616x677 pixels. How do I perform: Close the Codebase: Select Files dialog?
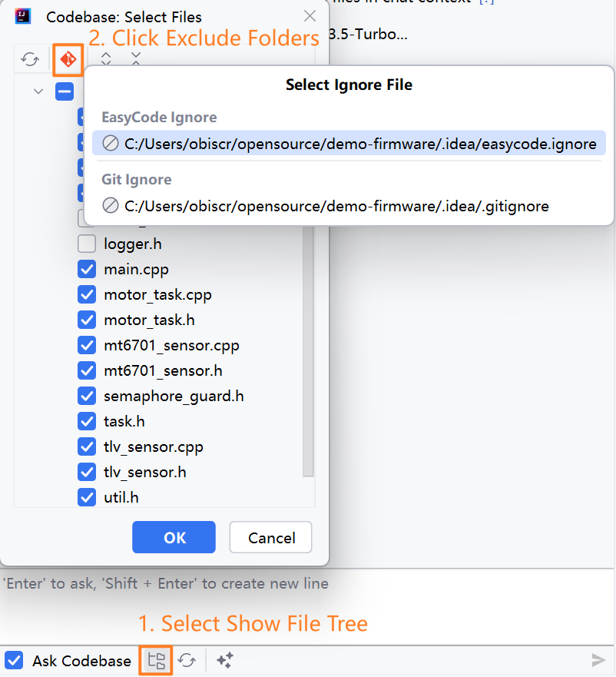coord(310,16)
